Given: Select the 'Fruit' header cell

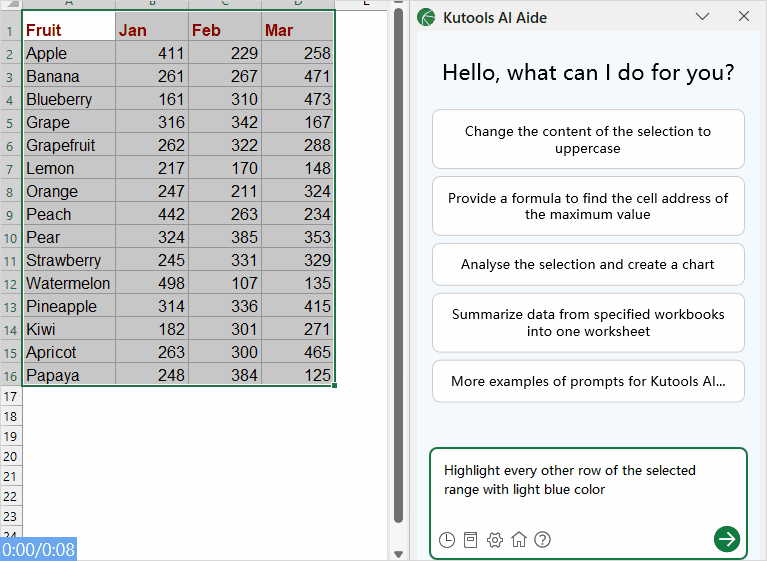Looking at the screenshot, I should [68, 30].
